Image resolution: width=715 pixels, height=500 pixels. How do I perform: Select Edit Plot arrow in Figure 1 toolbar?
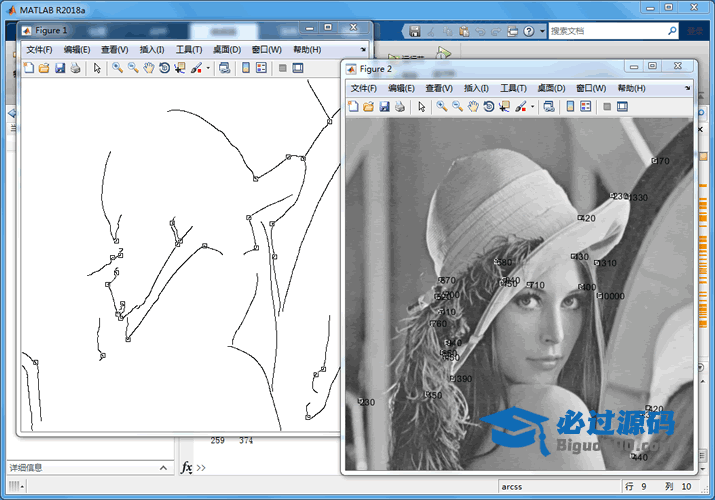tap(97, 68)
